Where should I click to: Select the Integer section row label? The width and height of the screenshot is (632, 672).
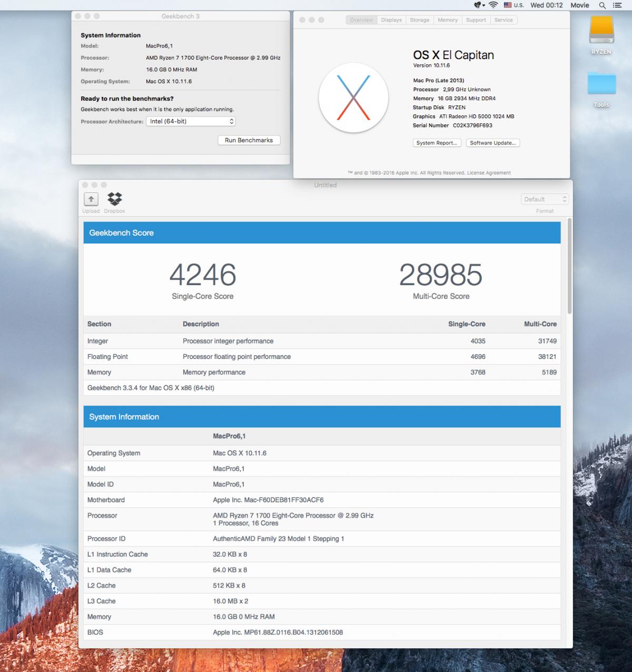pyautogui.click(x=98, y=341)
